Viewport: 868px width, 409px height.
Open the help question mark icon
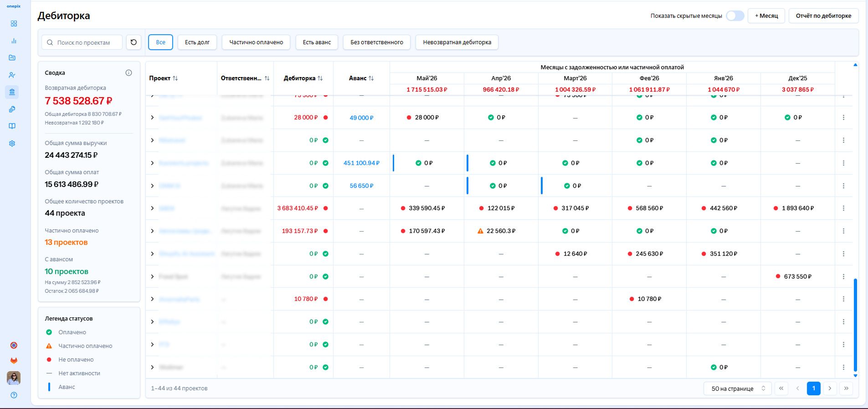14,395
